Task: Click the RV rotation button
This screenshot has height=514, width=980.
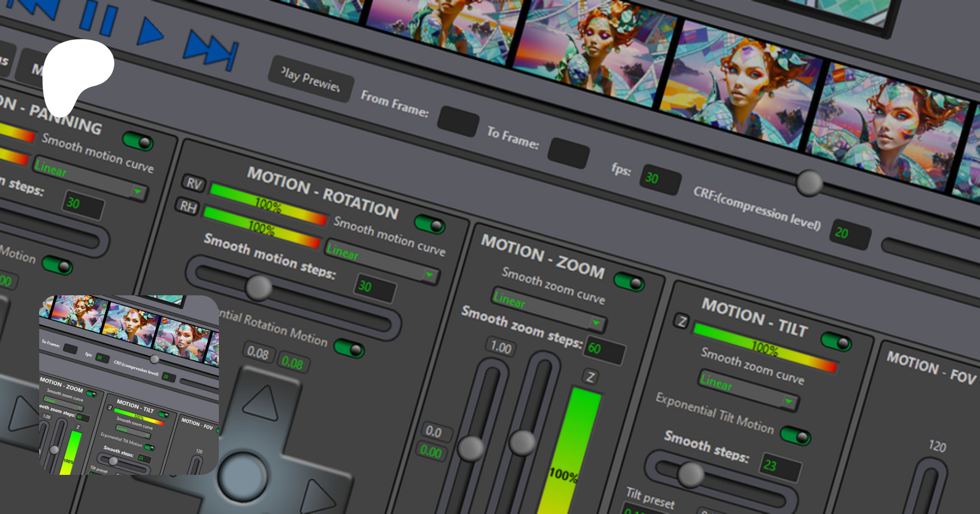Action: tap(194, 183)
